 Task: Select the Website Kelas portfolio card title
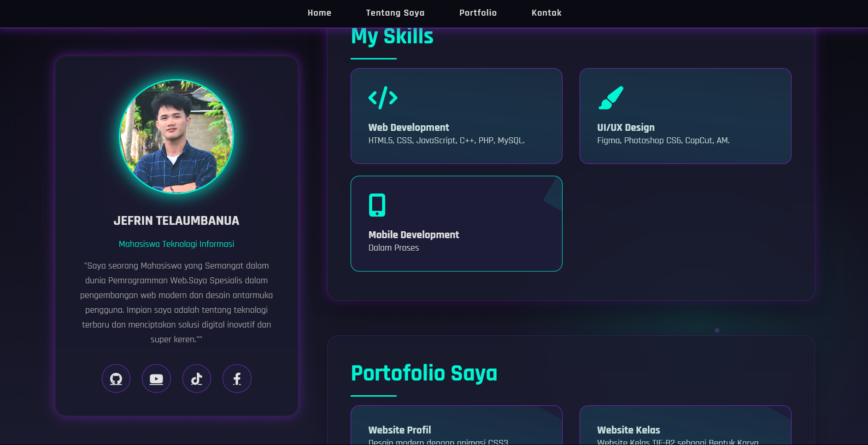[x=628, y=430]
